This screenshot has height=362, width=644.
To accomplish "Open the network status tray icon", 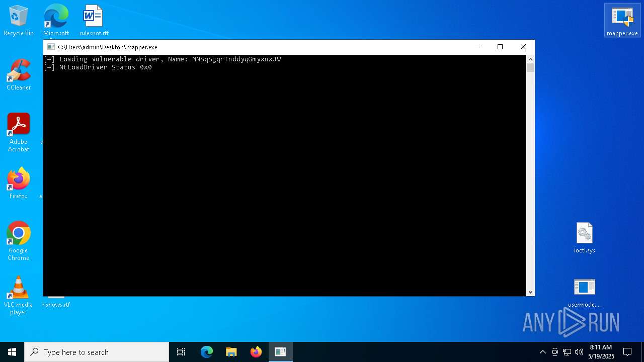I will coord(567,352).
